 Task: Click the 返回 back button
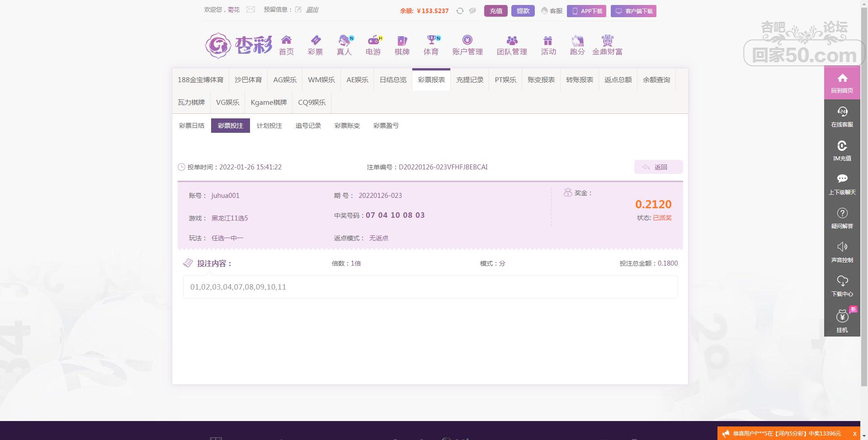658,167
